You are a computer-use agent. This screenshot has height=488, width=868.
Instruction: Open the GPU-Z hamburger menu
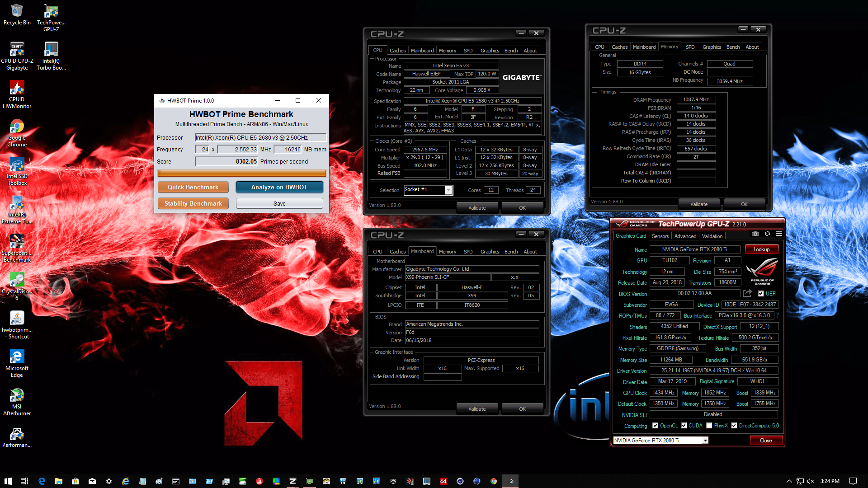[x=778, y=234]
